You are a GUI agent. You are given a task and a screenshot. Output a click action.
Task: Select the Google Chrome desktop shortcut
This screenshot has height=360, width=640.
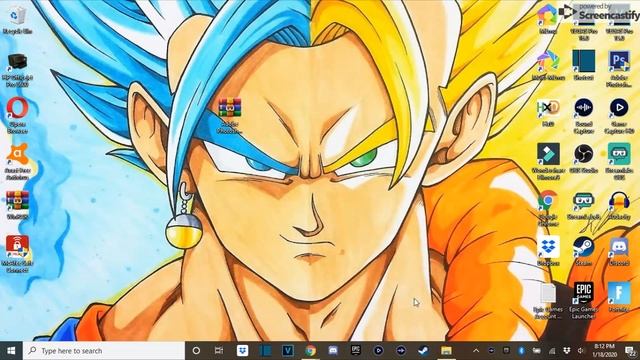(548, 208)
